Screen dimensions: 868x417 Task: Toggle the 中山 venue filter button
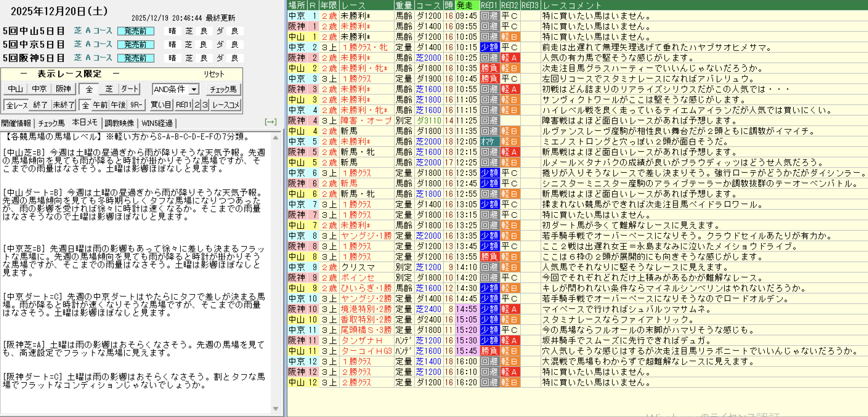(15, 89)
